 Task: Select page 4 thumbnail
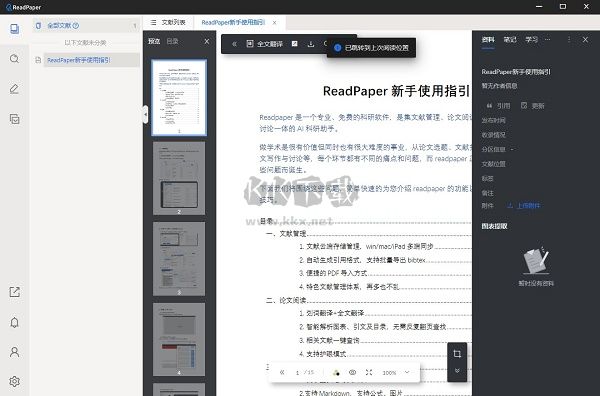tap(179, 339)
